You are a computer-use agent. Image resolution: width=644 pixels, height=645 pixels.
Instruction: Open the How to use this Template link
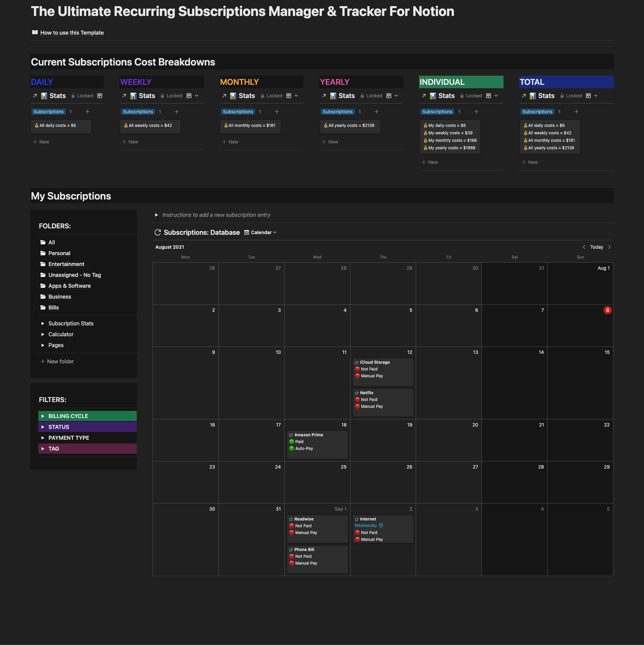tap(72, 33)
